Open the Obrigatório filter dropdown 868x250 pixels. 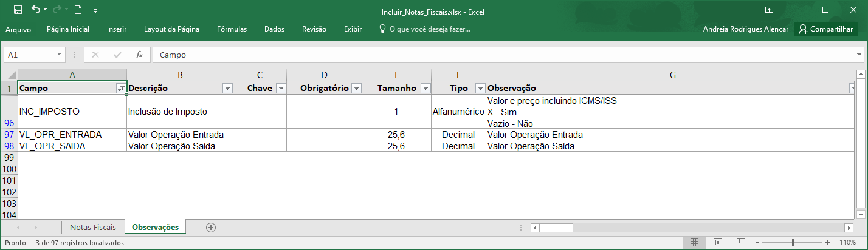tap(356, 89)
